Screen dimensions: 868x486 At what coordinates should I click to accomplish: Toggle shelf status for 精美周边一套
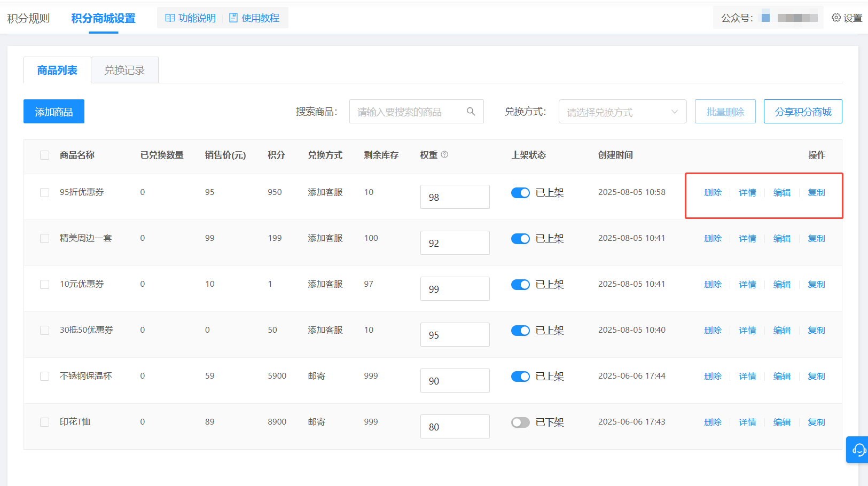coord(520,239)
